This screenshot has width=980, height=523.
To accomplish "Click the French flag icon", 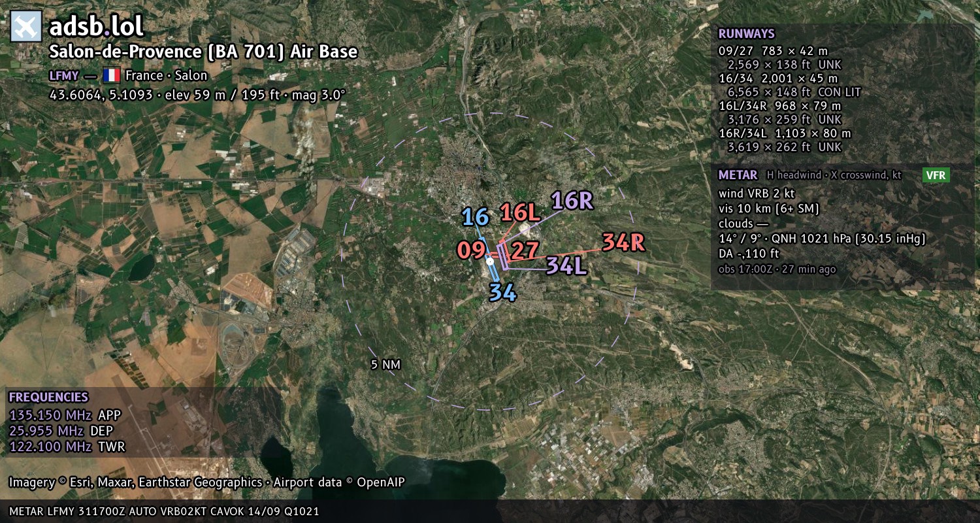I will pos(111,75).
